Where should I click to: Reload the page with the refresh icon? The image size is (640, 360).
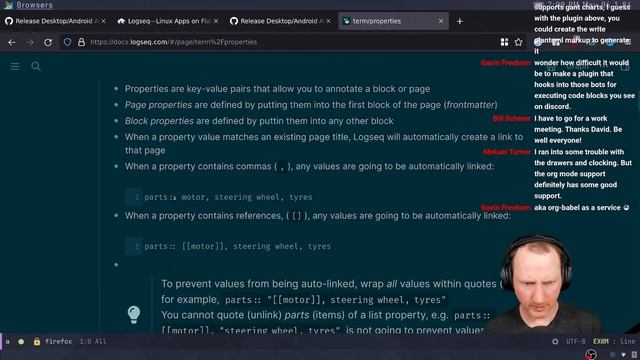[48, 42]
